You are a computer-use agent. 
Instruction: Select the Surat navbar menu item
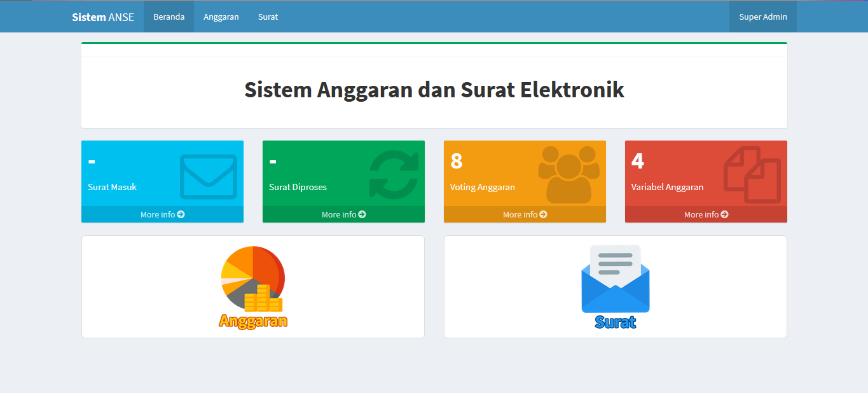[x=268, y=17]
